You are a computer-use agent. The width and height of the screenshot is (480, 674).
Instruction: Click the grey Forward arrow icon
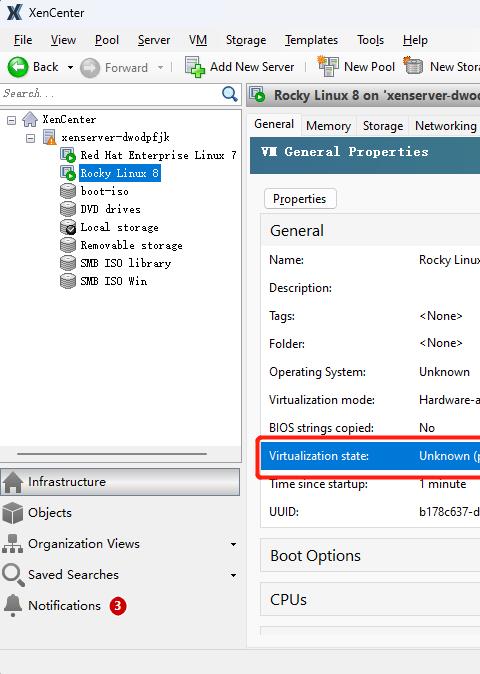click(90, 68)
